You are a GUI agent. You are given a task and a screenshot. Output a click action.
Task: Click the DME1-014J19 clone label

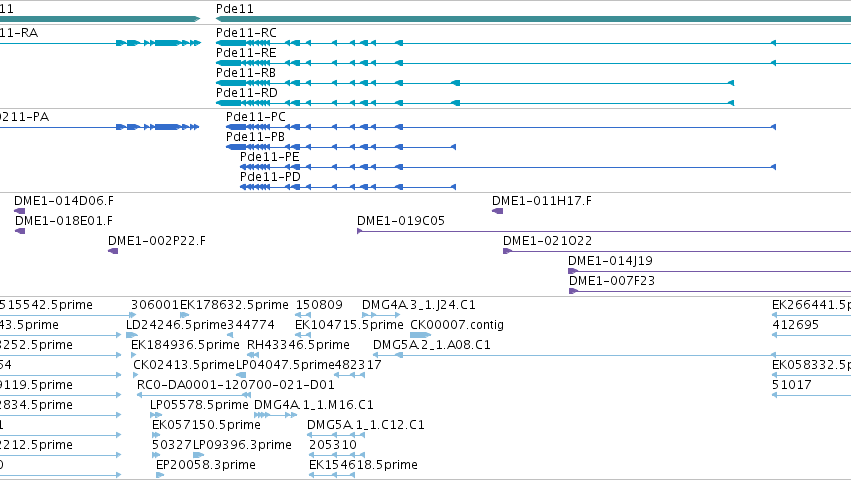(x=610, y=261)
